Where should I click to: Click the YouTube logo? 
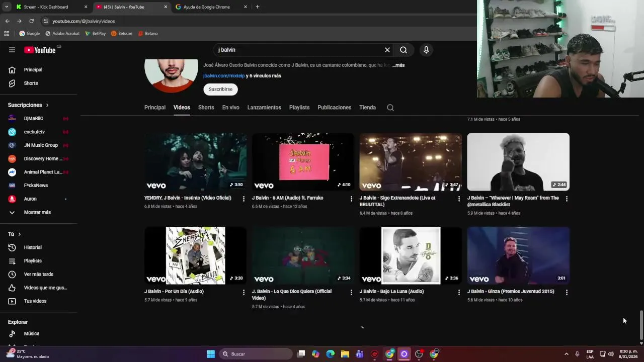[x=40, y=50]
